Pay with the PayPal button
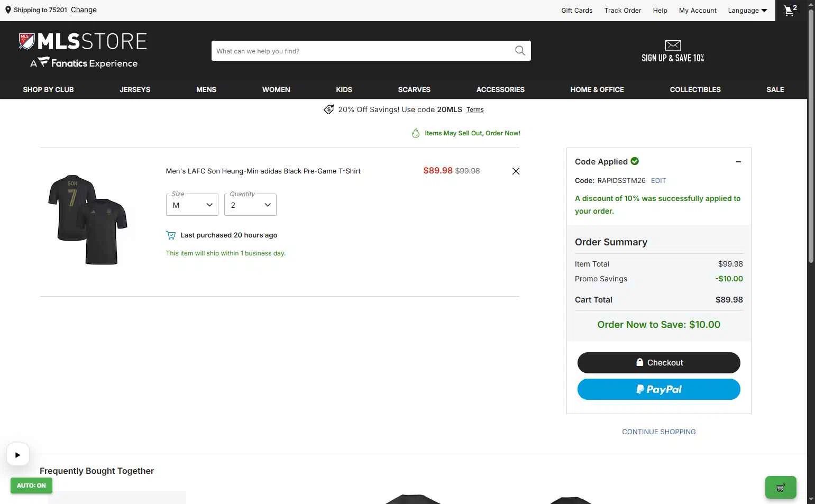This screenshot has width=815, height=504. tap(658, 389)
